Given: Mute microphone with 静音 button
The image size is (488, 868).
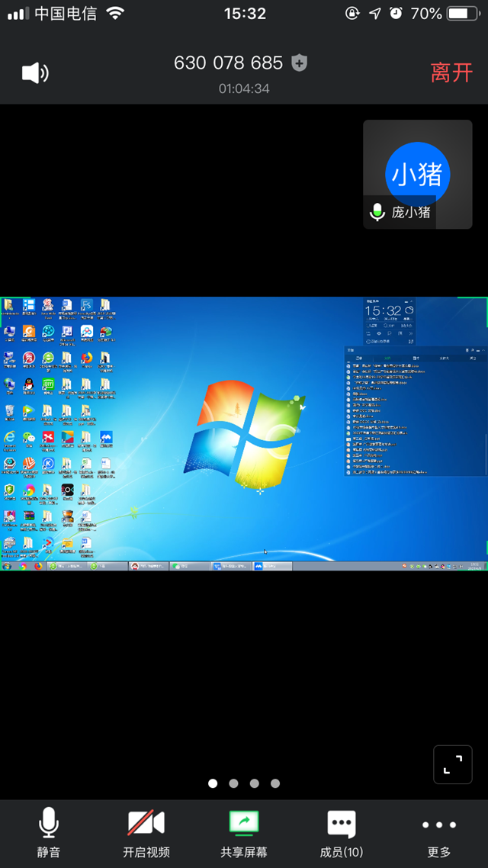Looking at the screenshot, I should [49, 832].
